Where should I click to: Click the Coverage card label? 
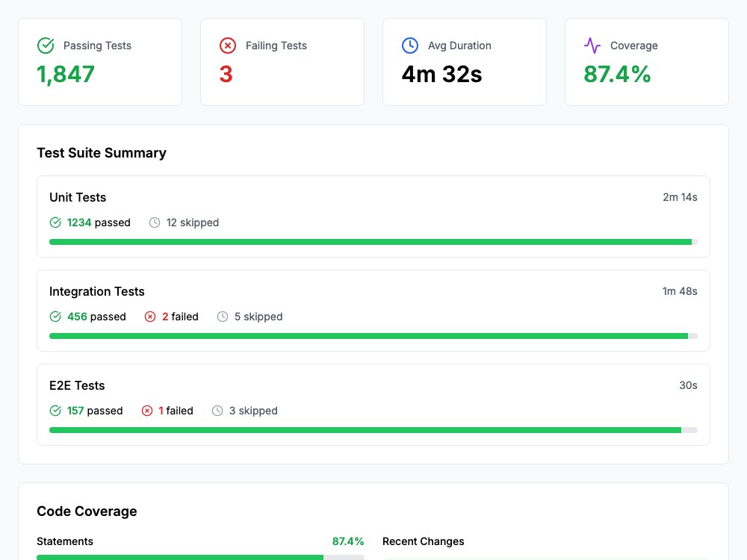(x=634, y=46)
